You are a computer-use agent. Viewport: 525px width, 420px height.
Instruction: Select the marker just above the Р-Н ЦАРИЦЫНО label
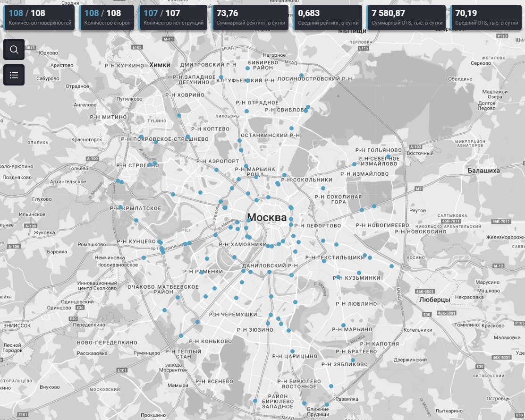coord(292,351)
